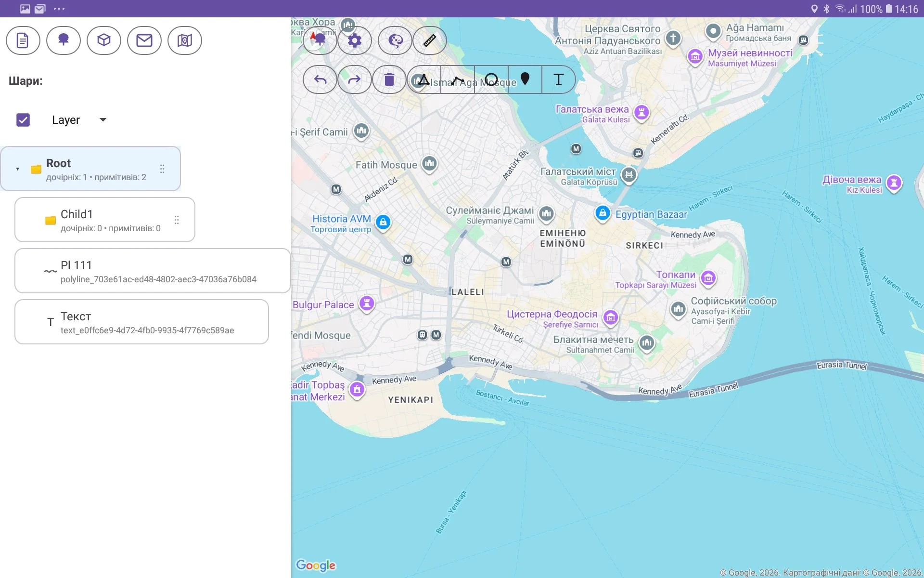Screen dimensions: 924x578
Task: Open the status bar notification overflow dots
Action: pos(59,9)
